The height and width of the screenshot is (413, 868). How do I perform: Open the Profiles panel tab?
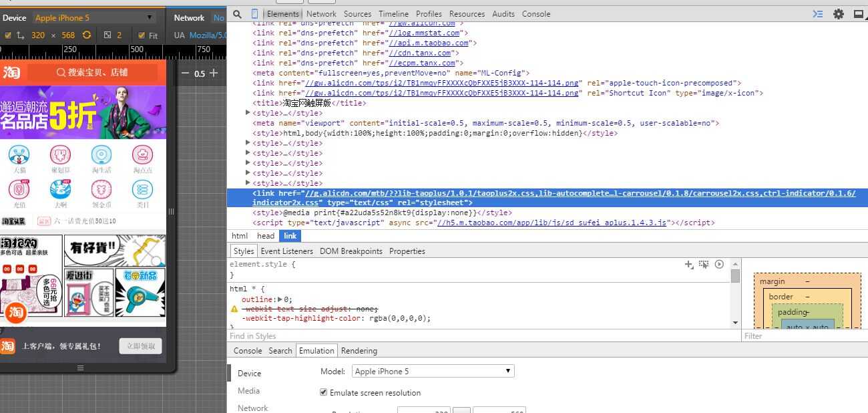click(429, 13)
